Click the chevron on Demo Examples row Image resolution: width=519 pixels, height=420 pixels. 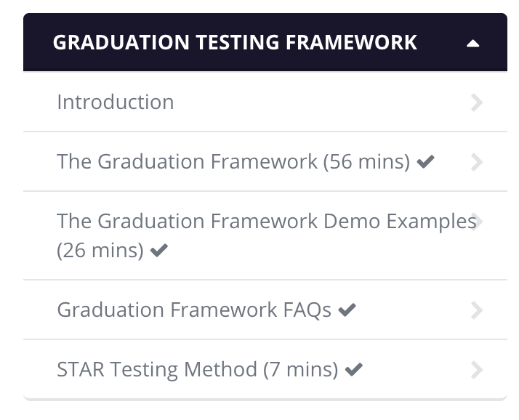478,222
